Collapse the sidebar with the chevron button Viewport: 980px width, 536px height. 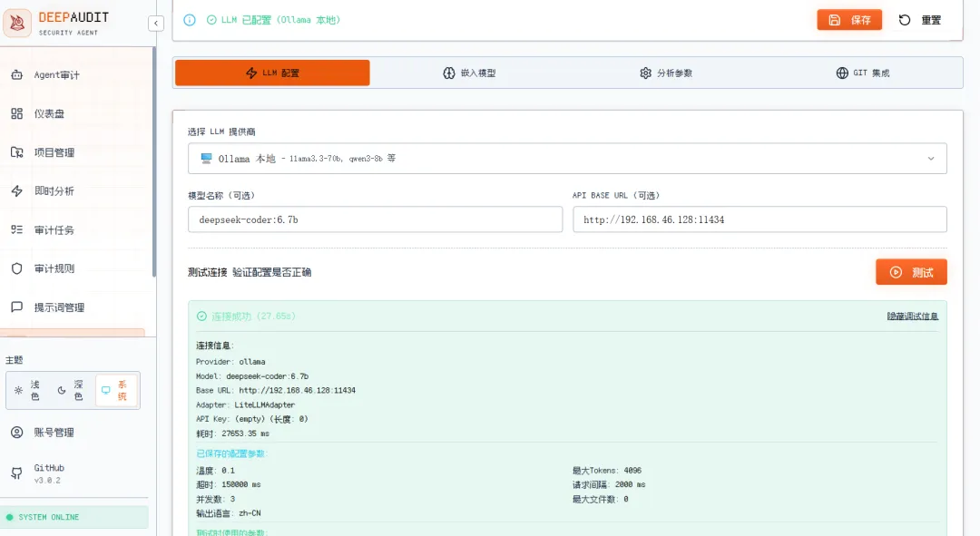(156, 24)
